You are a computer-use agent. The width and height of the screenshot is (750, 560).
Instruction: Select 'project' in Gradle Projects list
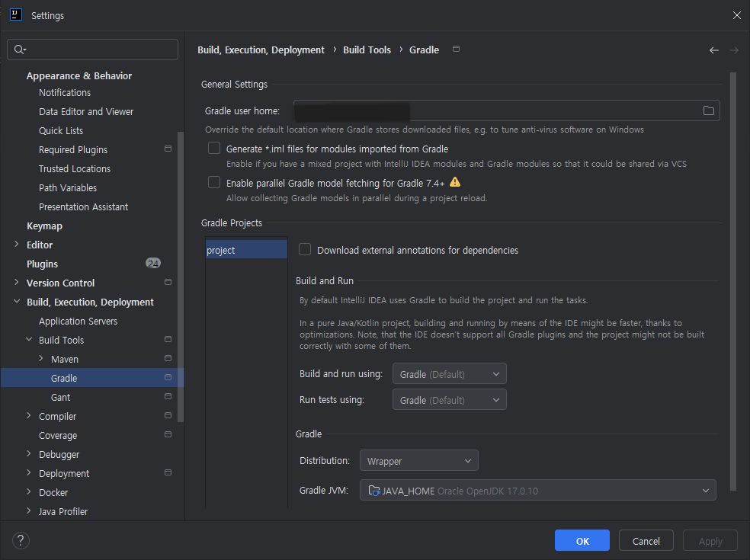coord(246,250)
